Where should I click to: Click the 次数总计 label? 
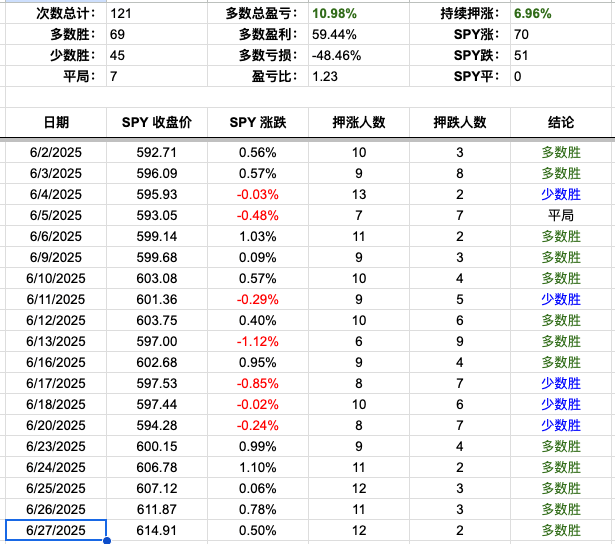pyautogui.click(x=66, y=14)
